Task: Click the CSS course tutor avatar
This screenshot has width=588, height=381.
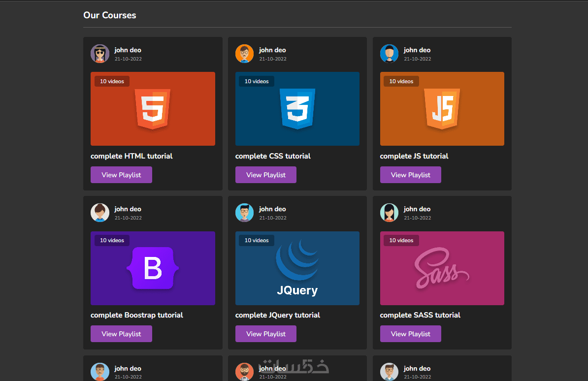Action: click(x=244, y=54)
